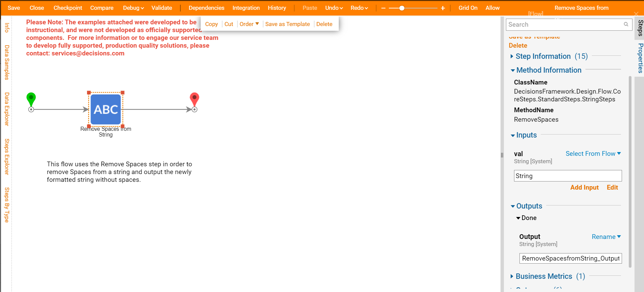Click the 'Remove Spaces from String' step label

(106, 132)
